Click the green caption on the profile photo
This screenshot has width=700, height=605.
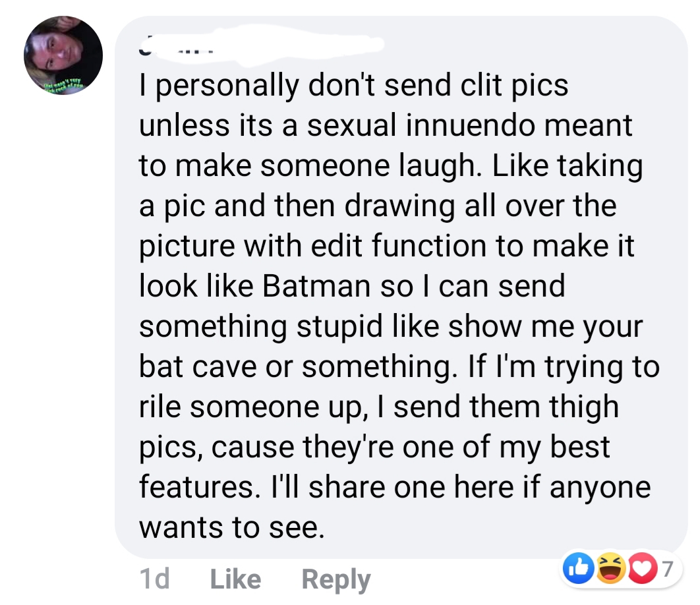[x=64, y=88]
